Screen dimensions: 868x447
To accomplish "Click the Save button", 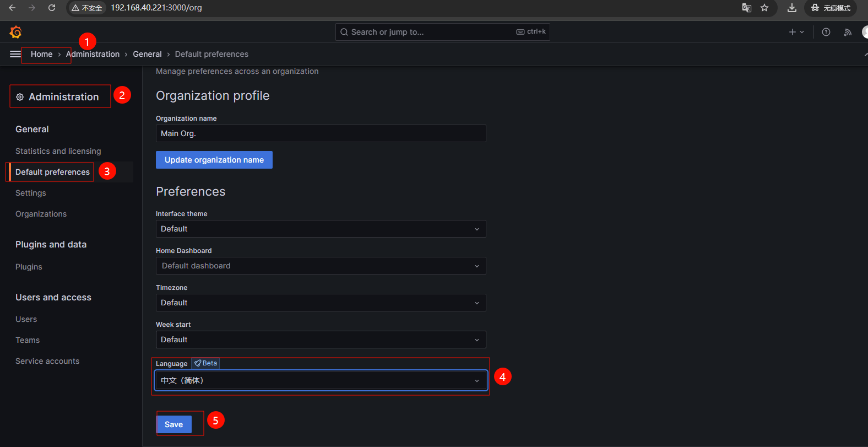I will click(173, 424).
